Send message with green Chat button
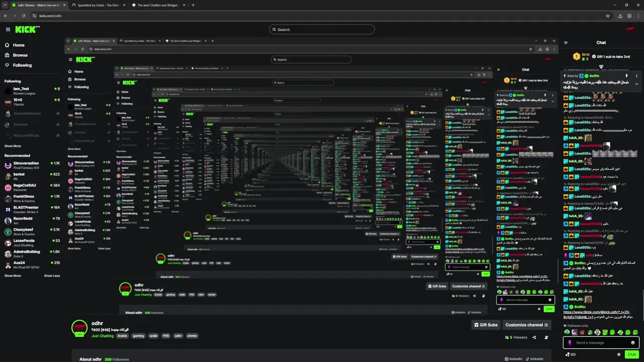The height and width of the screenshot is (362, 644). click(x=632, y=354)
